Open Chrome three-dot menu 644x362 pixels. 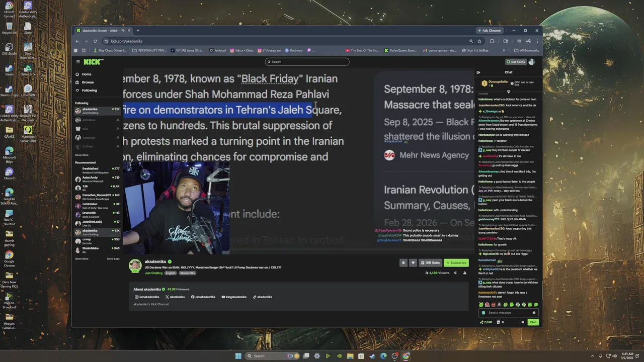(537, 41)
